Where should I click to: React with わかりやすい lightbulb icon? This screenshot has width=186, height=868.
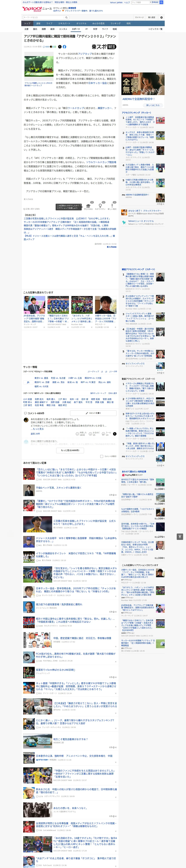[100, 206]
